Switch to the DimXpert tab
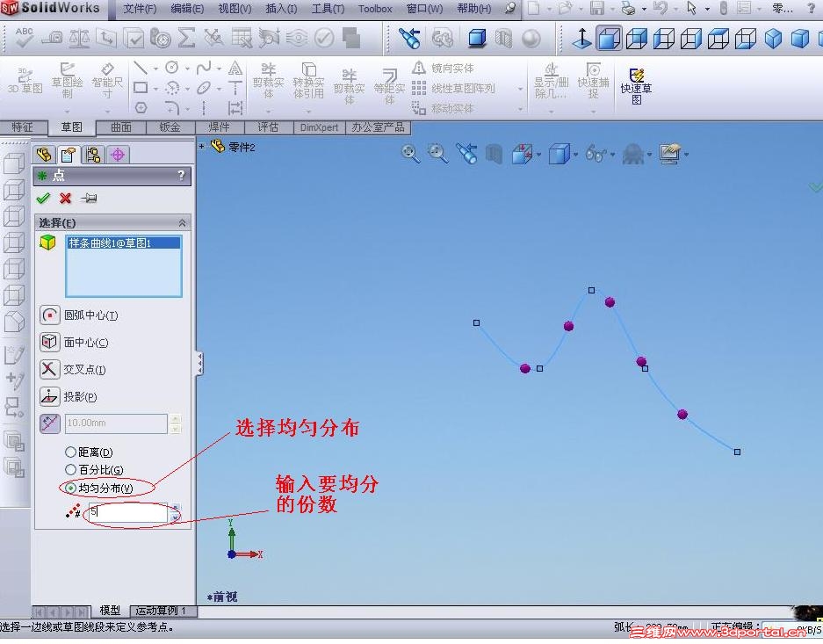This screenshot has width=823, height=644. (319, 127)
